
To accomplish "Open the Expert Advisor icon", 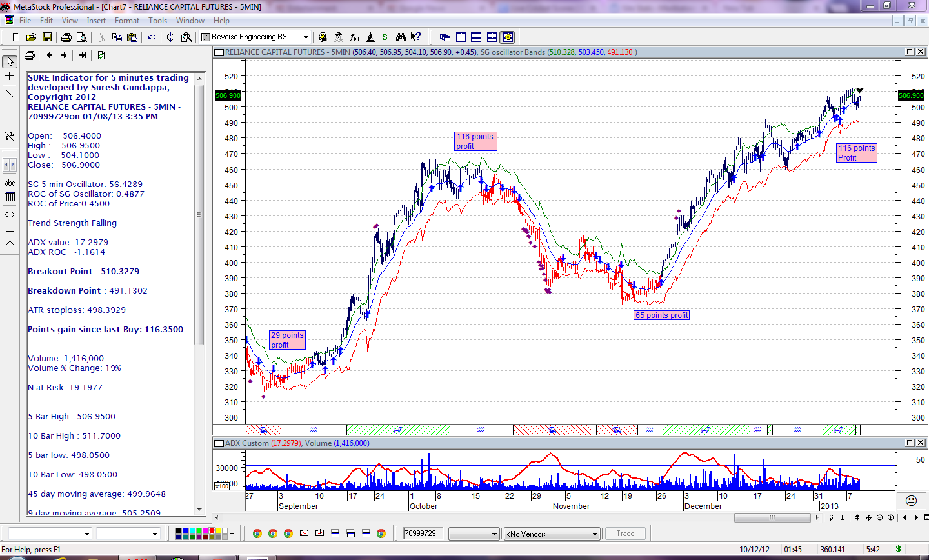I will (x=339, y=37).
